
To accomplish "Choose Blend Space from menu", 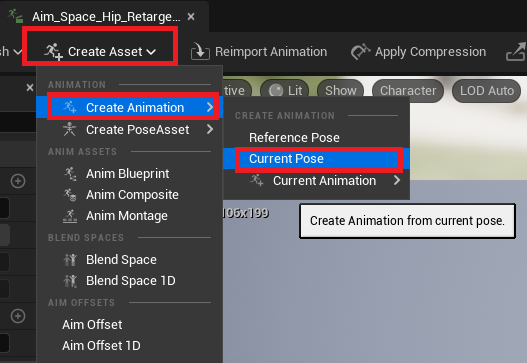I will click(129, 259).
